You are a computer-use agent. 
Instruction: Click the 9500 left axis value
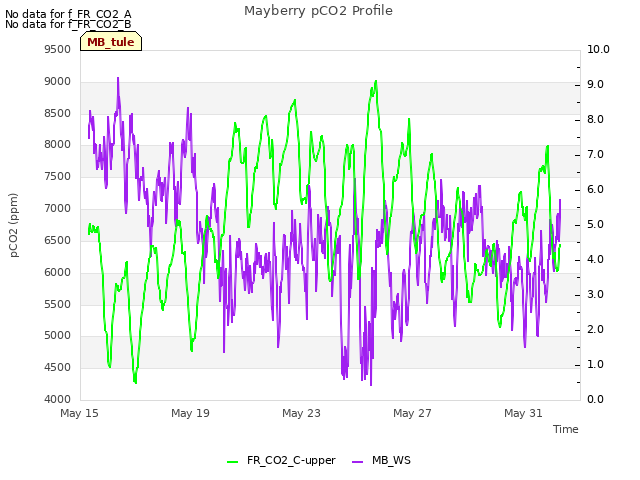click(58, 49)
